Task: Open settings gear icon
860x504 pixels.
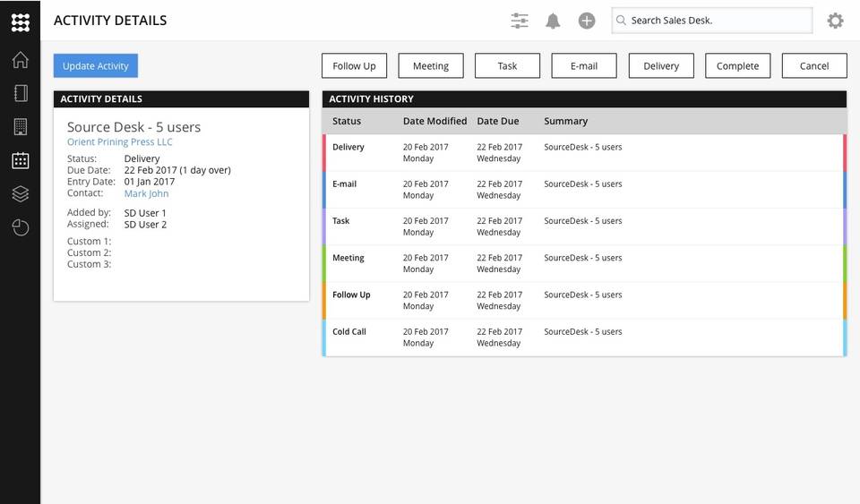Action: (835, 21)
